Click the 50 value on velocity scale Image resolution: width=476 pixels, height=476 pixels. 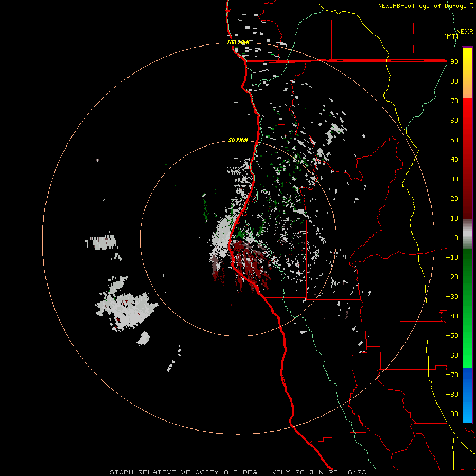pyautogui.click(x=454, y=140)
